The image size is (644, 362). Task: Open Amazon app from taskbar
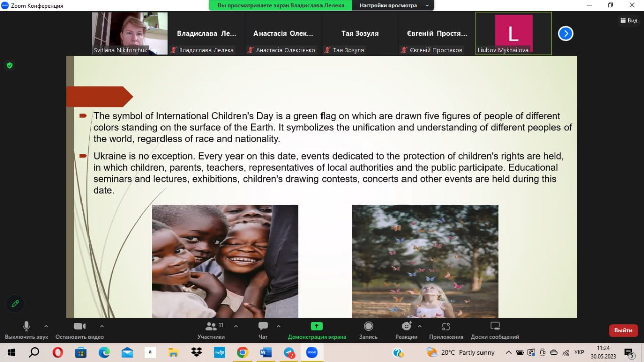coord(150,352)
